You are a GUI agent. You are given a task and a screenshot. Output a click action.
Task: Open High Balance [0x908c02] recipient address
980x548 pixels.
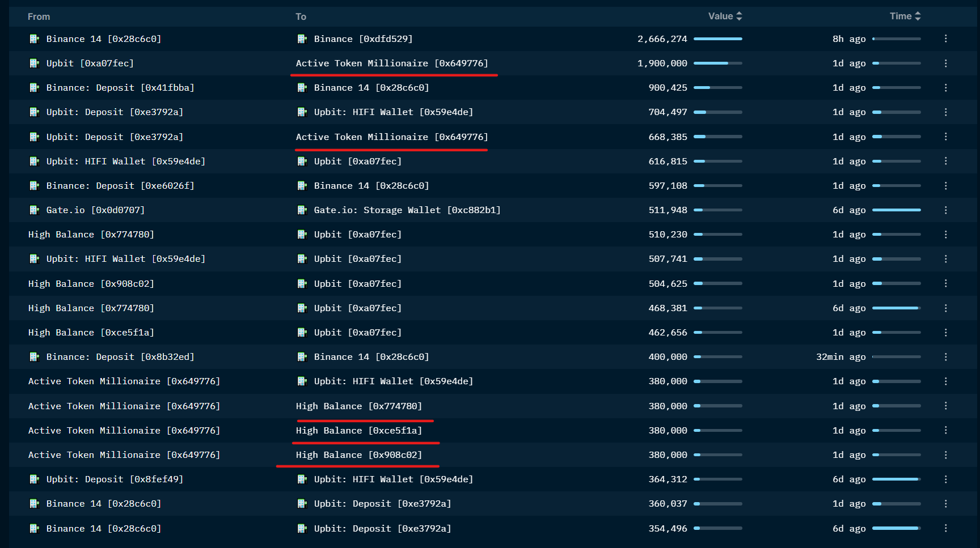[x=358, y=455]
